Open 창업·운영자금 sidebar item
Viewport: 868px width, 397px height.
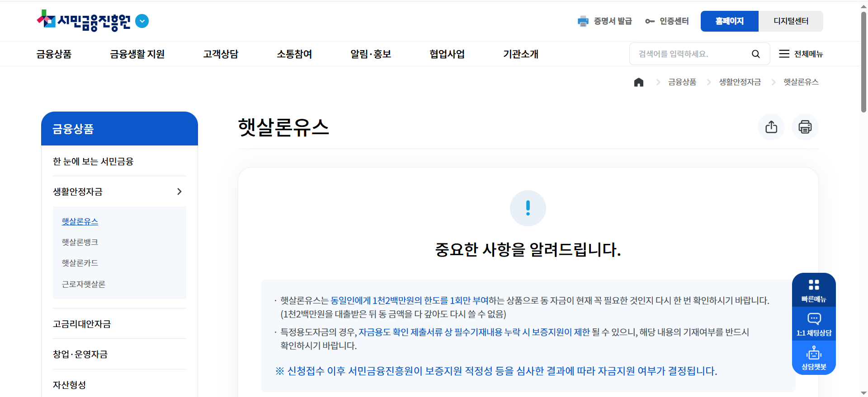pyautogui.click(x=80, y=354)
